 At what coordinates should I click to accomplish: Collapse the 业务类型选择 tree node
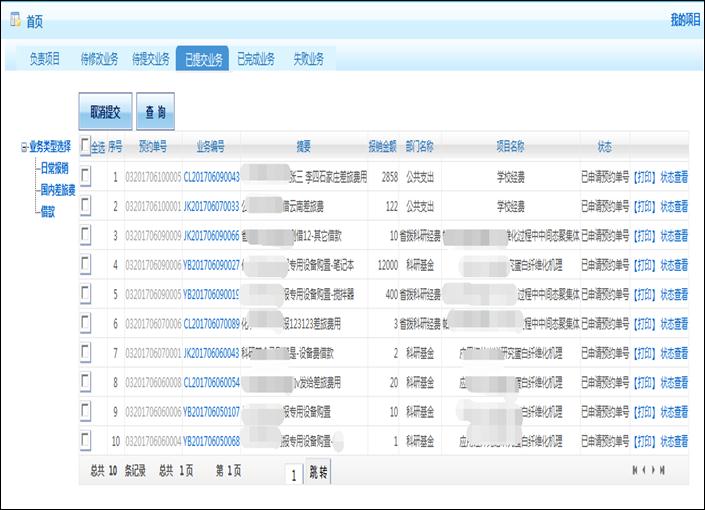coord(24,147)
